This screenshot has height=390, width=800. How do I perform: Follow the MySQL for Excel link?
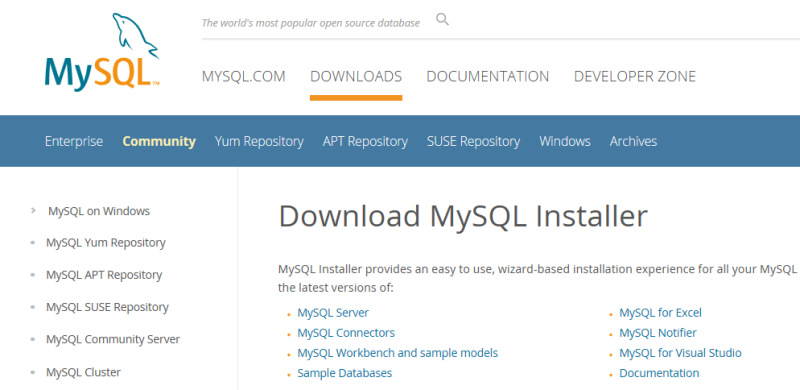660,312
